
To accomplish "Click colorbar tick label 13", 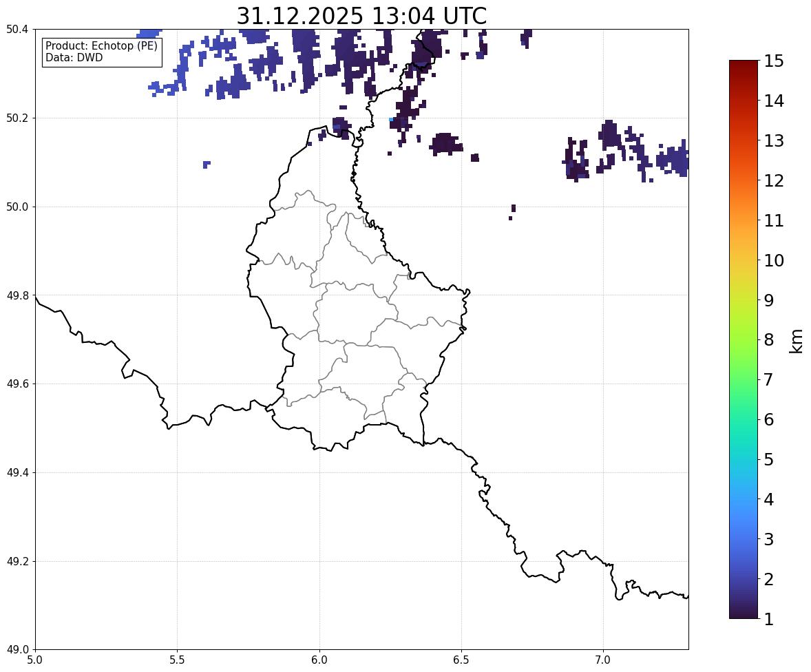I will coord(774,140).
